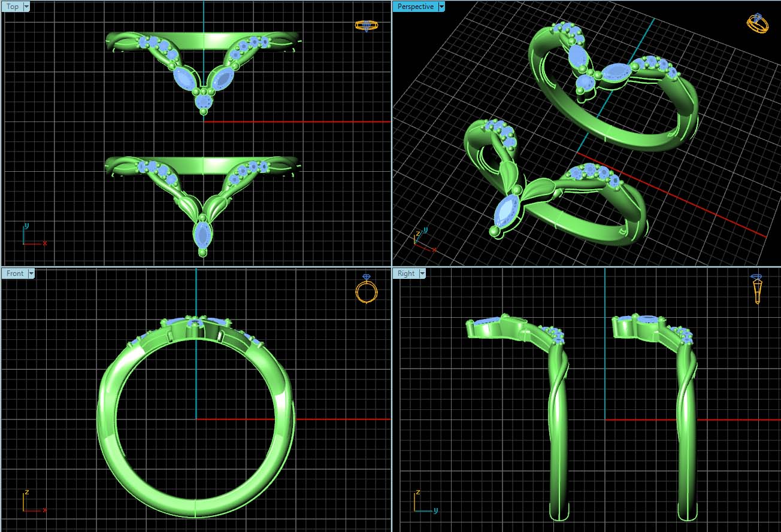The image size is (781, 532).
Task: Expand the Right viewport menu arrow
Action: tap(422, 273)
